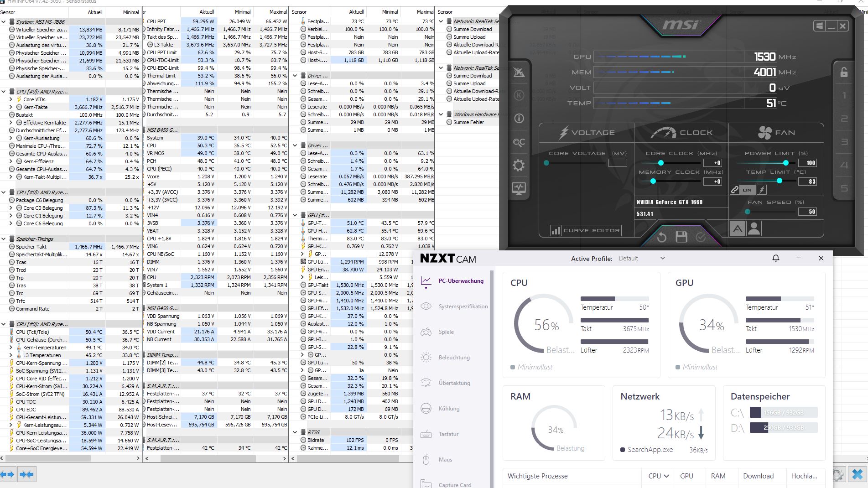Click the Power Limit slider handle

click(x=785, y=163)
